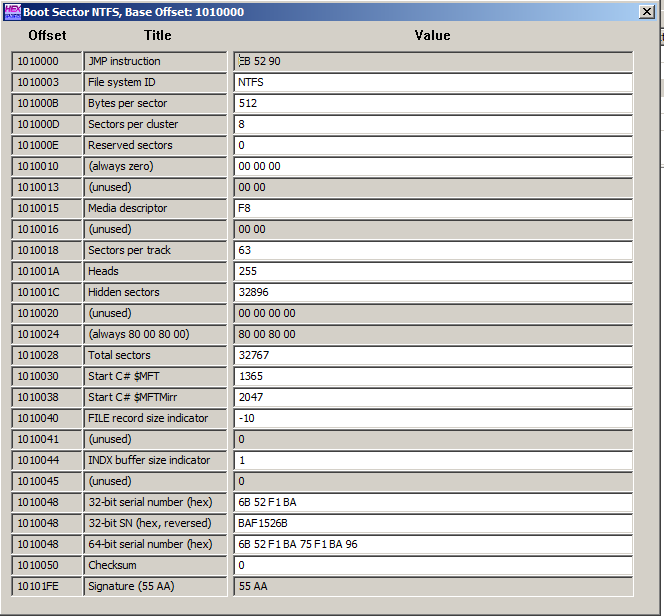Click the Hidden sectors title cell
Viewport: 664px width, 616px height.
coord(155,293)
